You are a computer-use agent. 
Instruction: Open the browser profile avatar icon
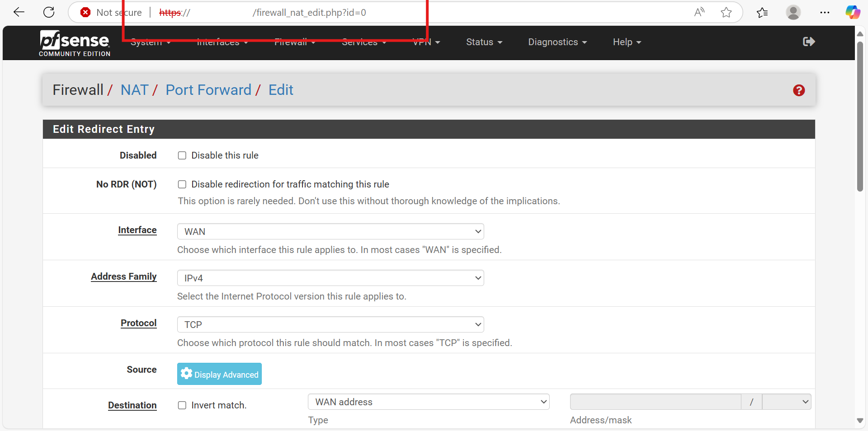793,12
